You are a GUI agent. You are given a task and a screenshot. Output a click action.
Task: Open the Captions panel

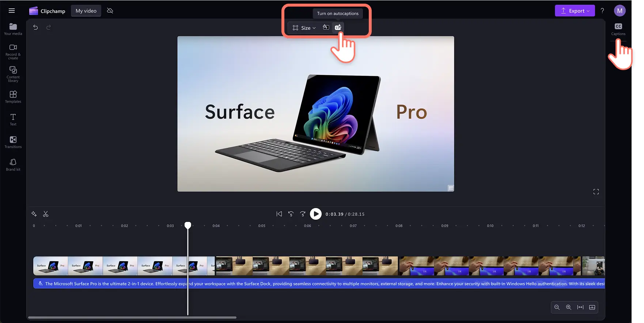(x=618, y=29)
